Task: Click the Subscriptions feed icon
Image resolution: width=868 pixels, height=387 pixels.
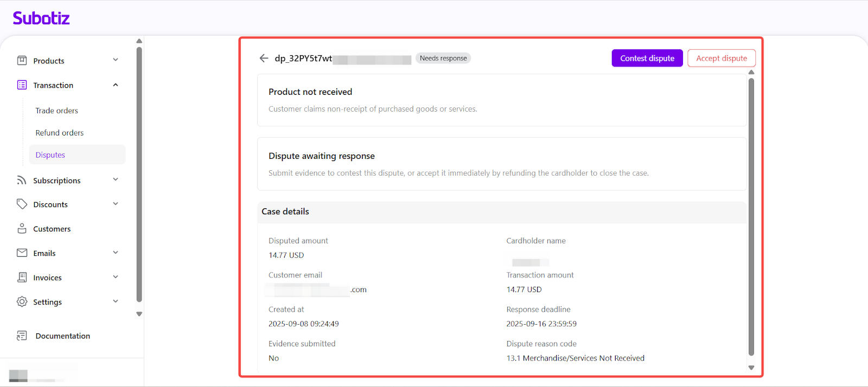Action: click(x=22, y=180)
